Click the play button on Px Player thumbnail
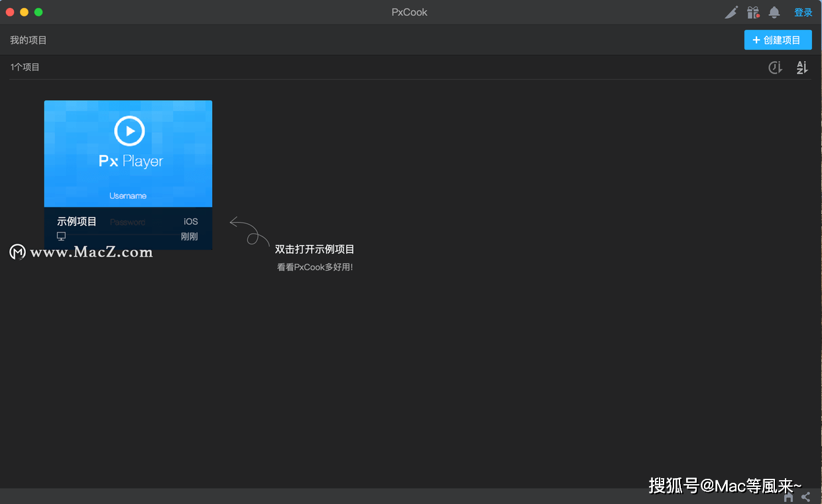 click(128, 130)
